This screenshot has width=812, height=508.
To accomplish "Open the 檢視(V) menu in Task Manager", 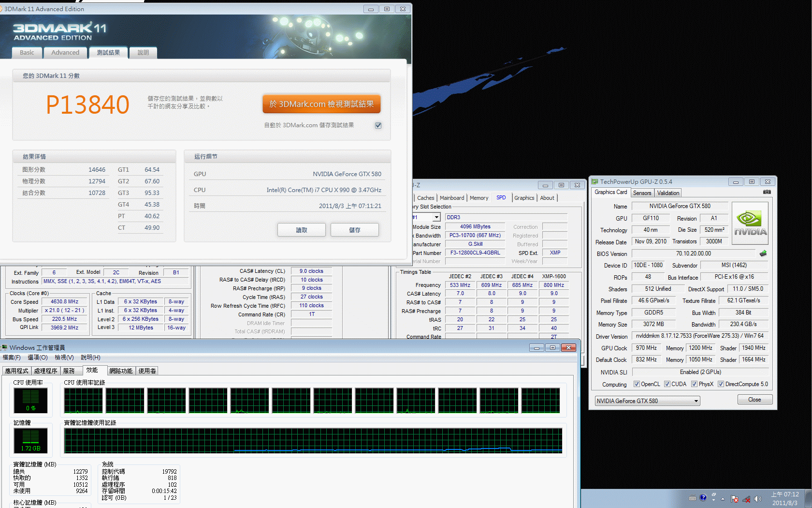I will pos(64,358).
